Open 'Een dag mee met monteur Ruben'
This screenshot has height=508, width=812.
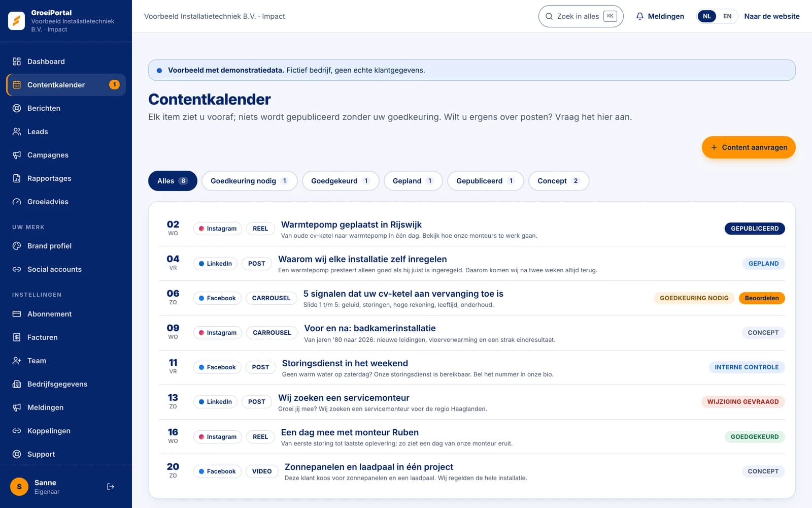pos(350,432)
